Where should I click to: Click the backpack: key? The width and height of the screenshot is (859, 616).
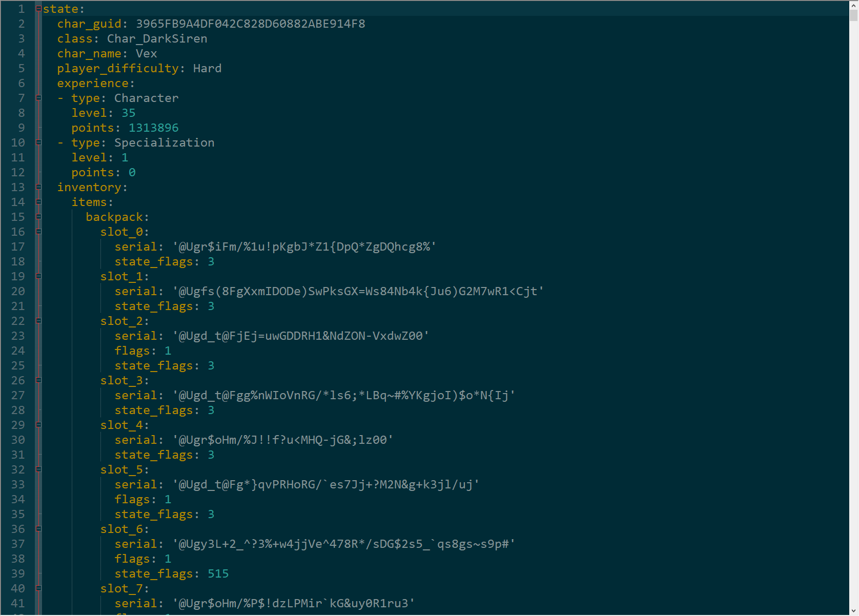coord(117,217)
